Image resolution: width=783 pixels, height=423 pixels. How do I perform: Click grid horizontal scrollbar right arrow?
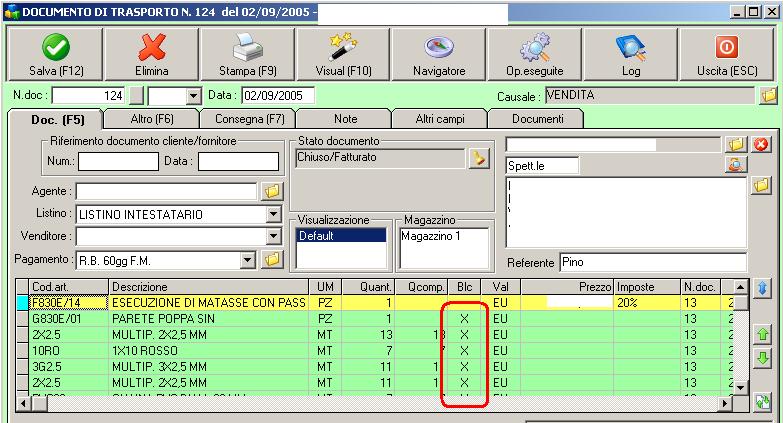[725, 403]
